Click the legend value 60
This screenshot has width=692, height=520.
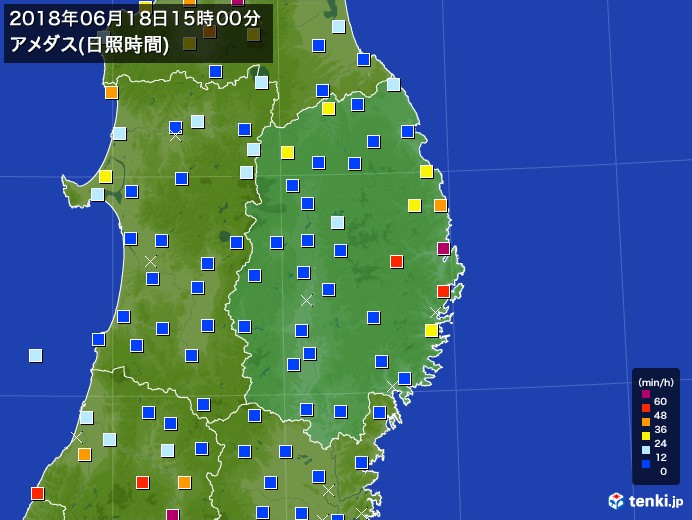[x=660, y=401]
